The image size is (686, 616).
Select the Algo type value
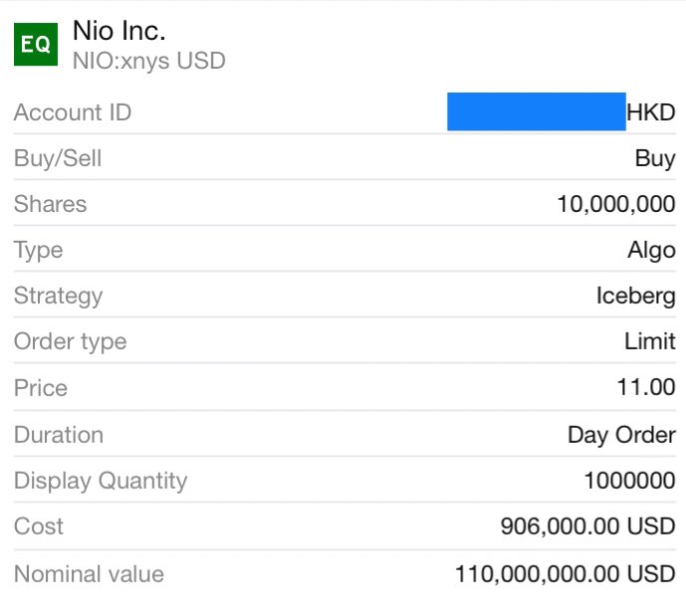(651, 251)
